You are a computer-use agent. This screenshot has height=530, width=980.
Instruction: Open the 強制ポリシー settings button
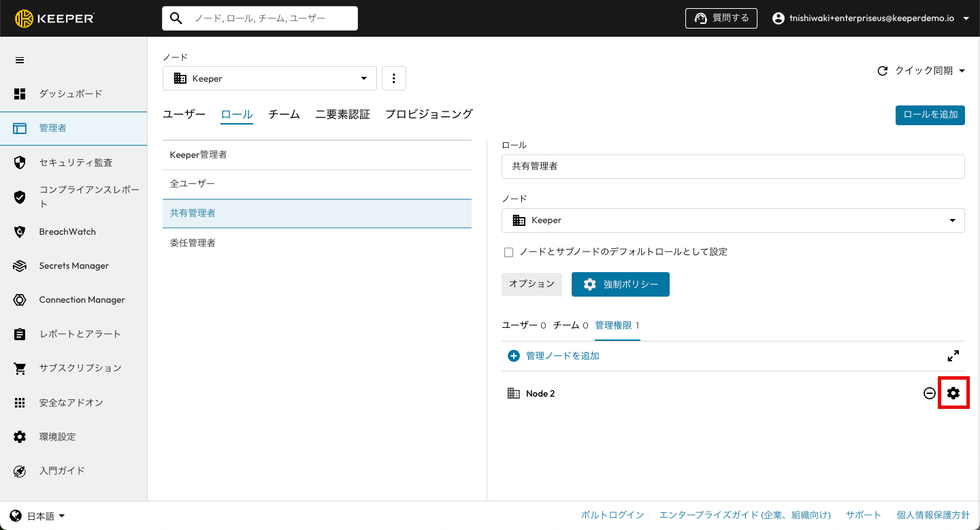coord(620,284)
